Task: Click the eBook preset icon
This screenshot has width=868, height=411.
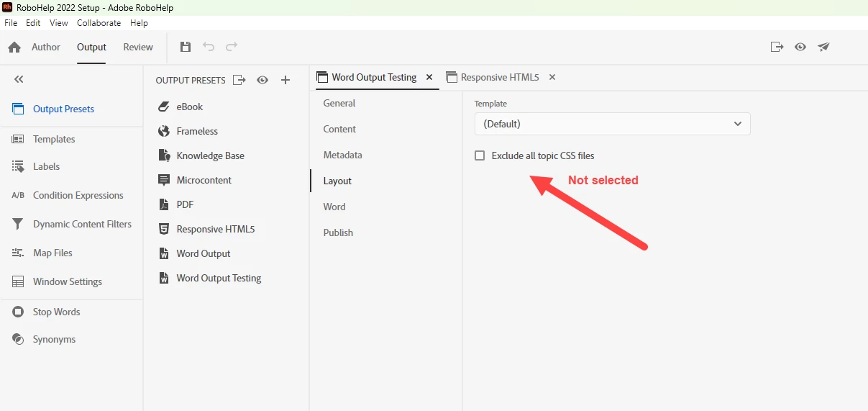Action: (x=163, y=107)
